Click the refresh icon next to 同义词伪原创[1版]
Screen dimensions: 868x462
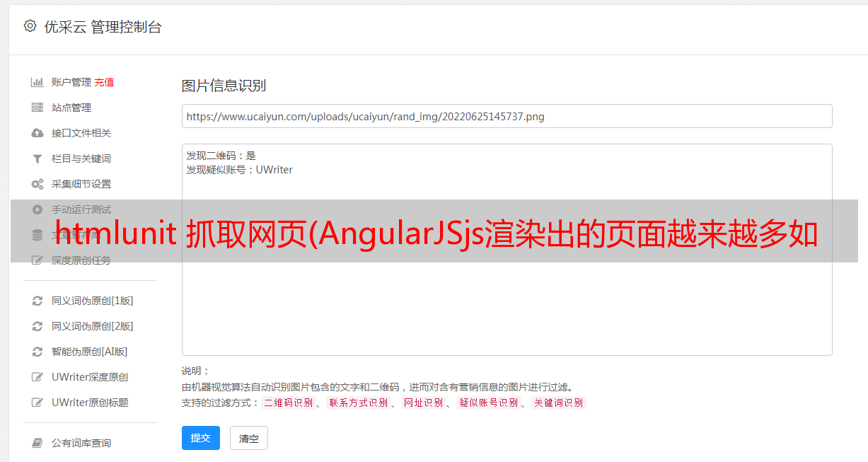pyautogui.click(x=37, y=301)
